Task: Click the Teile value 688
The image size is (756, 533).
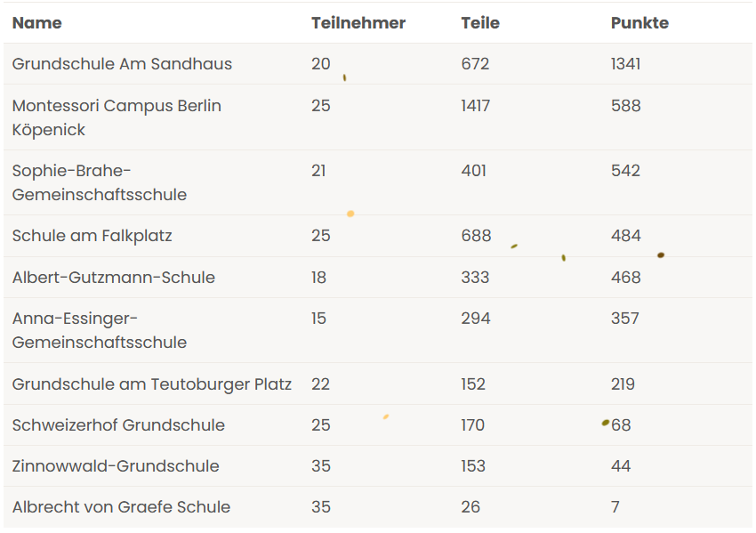Action: click(476, 236)
